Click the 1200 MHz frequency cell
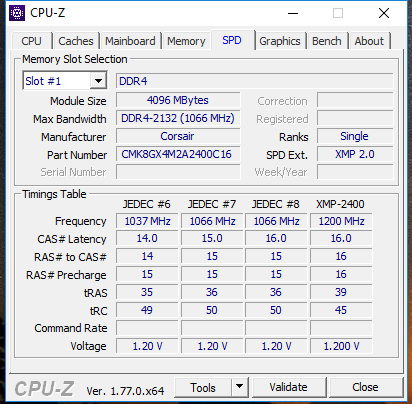This screenshot has width=412, height=404. coord(341,221)
